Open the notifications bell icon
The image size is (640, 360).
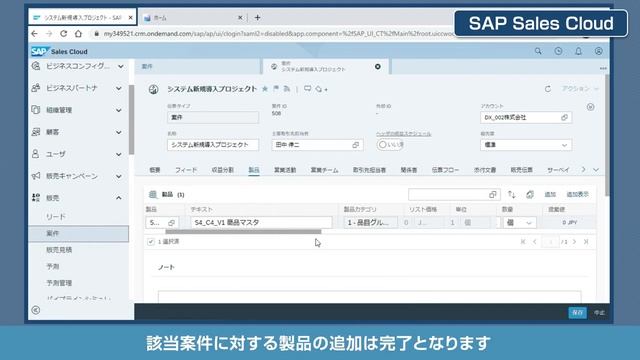[578, 51]
